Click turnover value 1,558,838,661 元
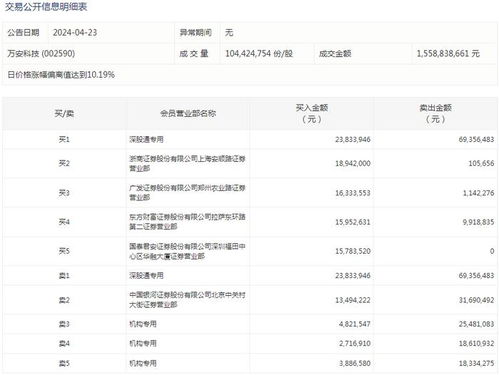Image resolution: width=499 pixels, height=375 pixels. 448,53
